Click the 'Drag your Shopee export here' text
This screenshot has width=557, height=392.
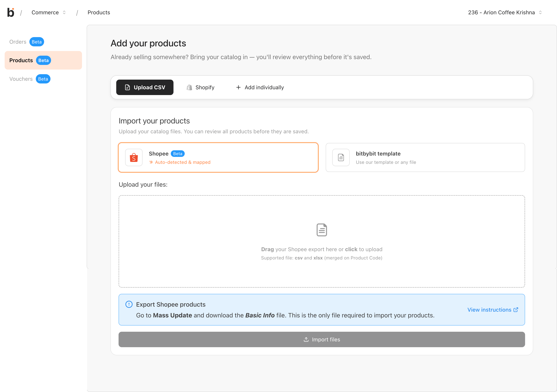point(322,249)
